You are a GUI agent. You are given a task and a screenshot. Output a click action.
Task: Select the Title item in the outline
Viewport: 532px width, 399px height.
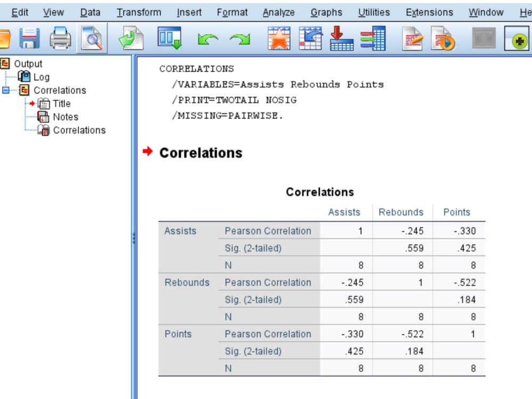click(61, 104)
